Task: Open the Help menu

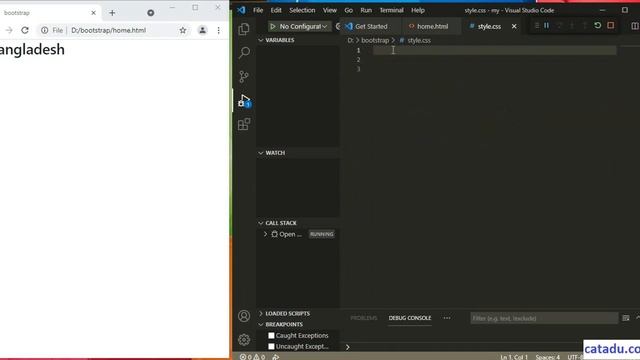Action: pos(418,10)
